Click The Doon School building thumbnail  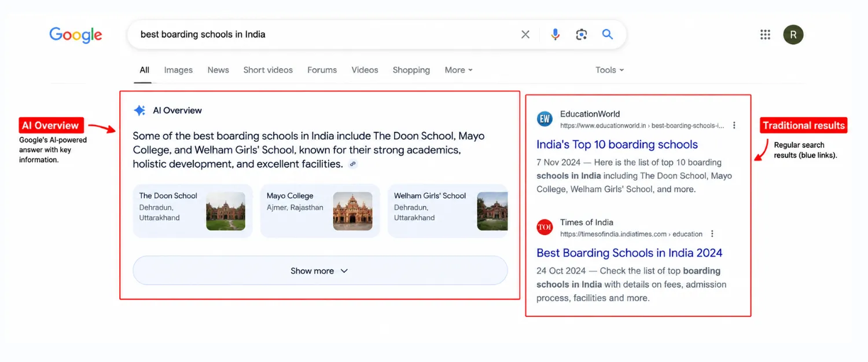click(x=226, y=211)
